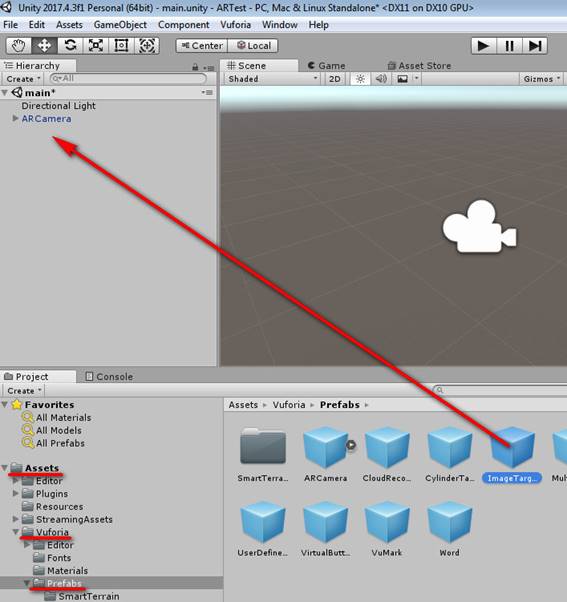The height and width of the screenshot is (602, 567).
Task: Toggle 2D scene view mode
Action: (334, 79)
